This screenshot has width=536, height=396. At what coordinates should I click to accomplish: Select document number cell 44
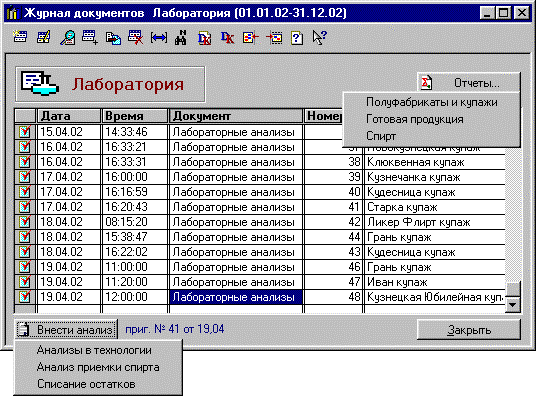point(333,237)
